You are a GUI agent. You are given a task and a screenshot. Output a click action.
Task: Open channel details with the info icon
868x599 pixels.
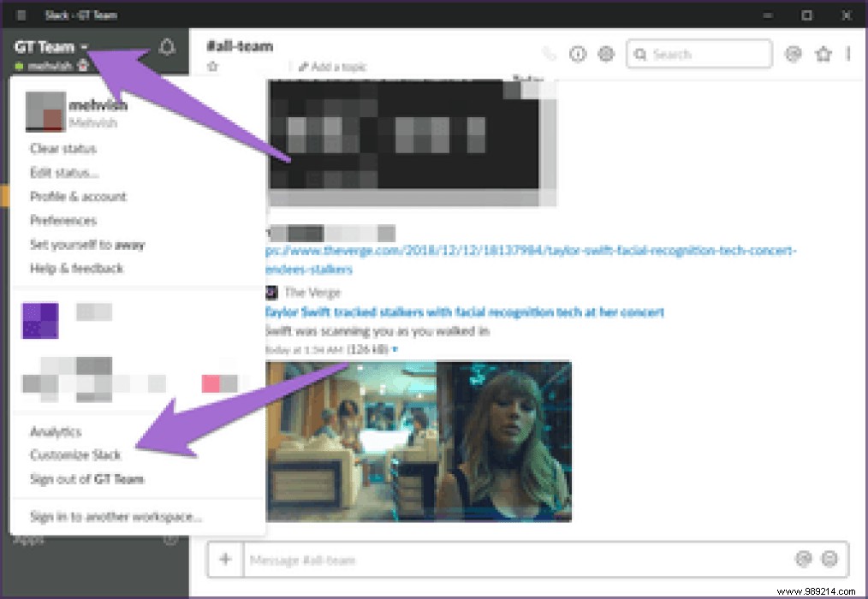coord(578,53)
